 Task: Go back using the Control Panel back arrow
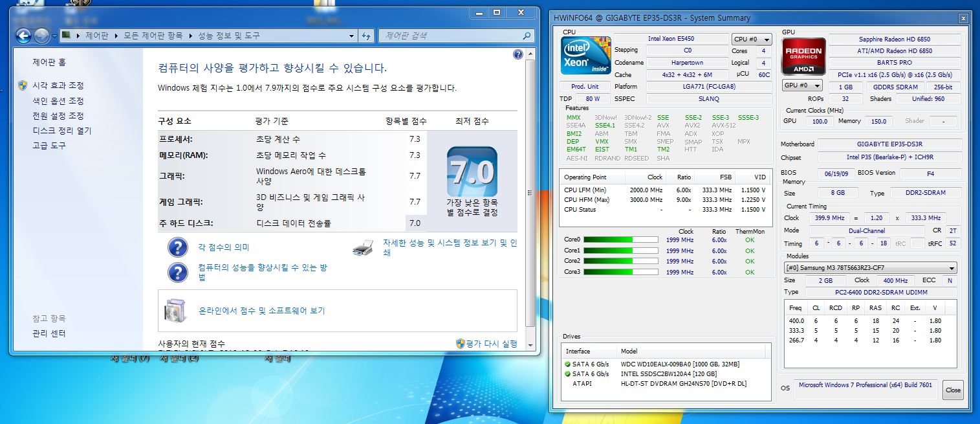point(24,36)
